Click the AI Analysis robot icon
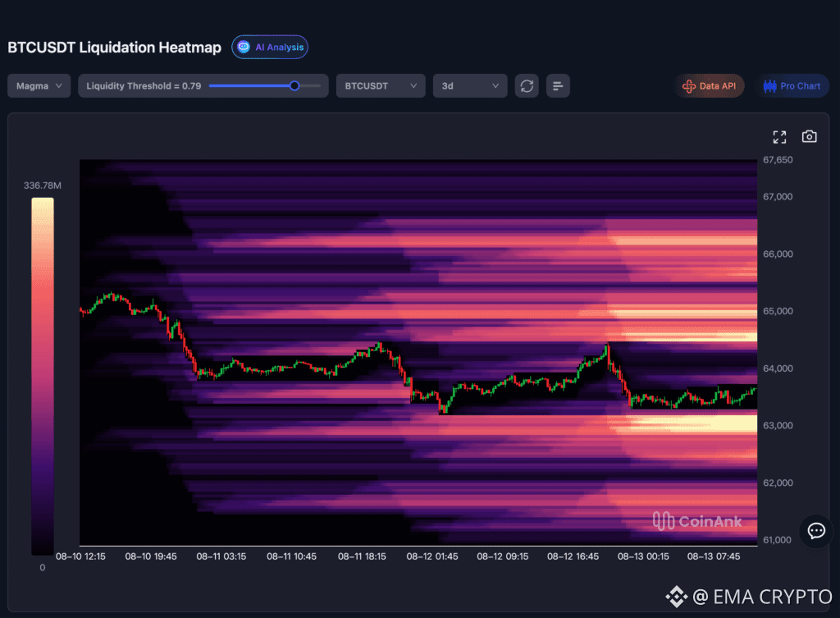Screen dimensions: 840x618 point(244,47)
